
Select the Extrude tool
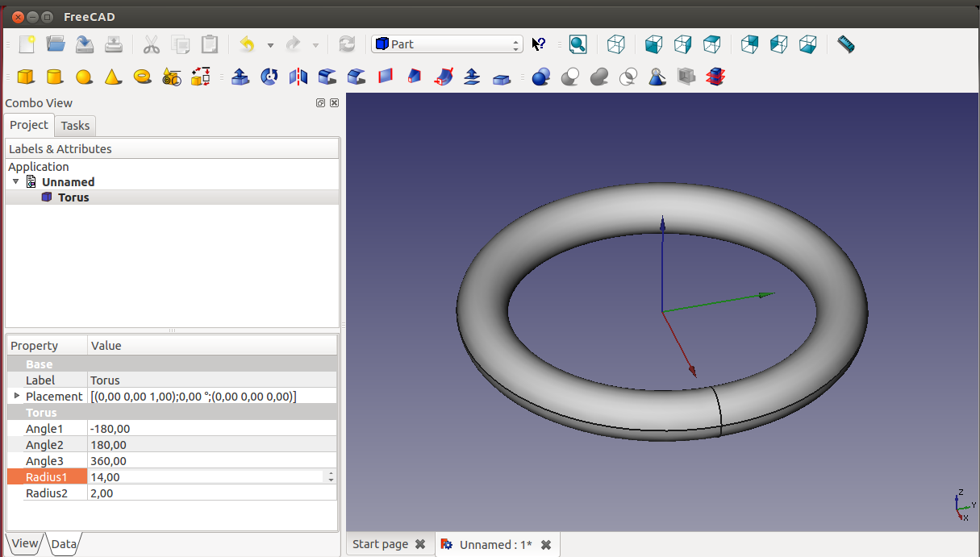[x=240, y=77]
